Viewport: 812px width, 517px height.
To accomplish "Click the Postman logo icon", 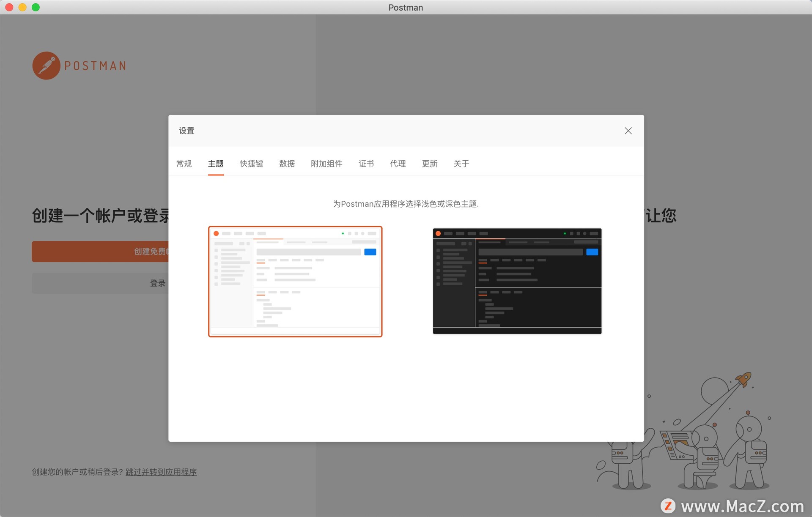I will (x=47, y=66).
